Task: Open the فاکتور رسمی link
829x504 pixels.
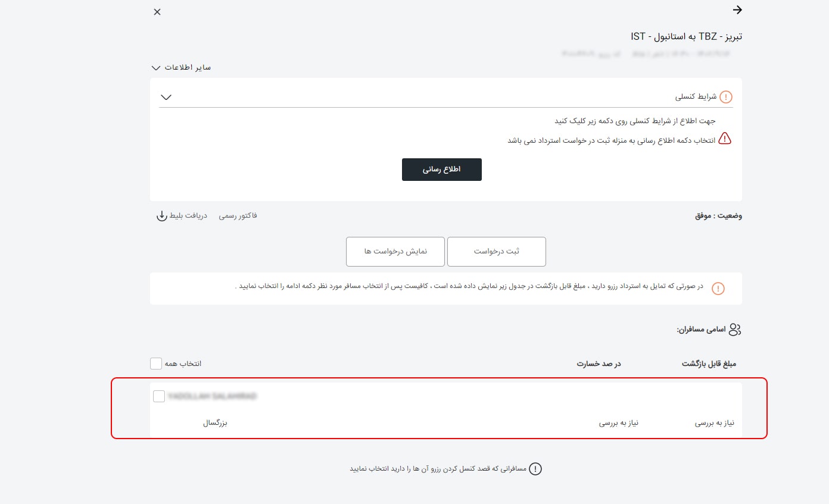Action: (x=238, y=216)
